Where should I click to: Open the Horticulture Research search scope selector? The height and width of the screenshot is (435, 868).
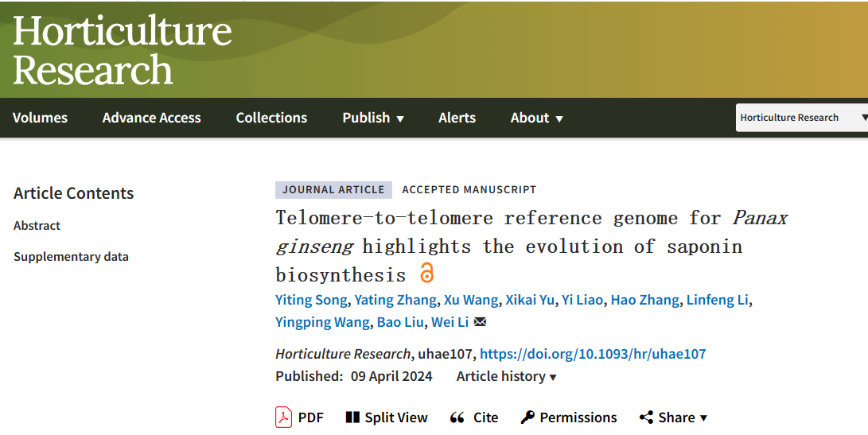coord(802,118)
